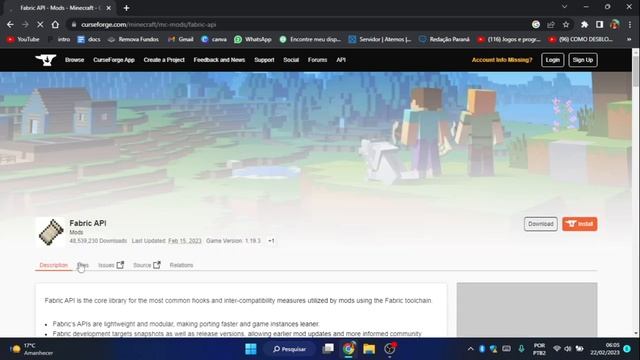The height and width of the screenshot is (360, 640).
Task: Open Feedback and News menu
Action: click(x=219, y=60)
